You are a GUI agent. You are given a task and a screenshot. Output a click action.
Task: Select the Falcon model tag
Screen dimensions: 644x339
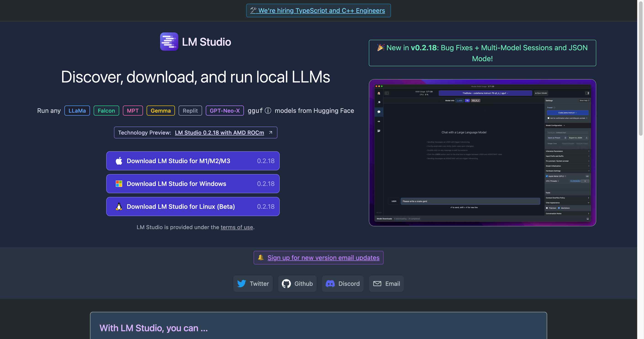106,111
